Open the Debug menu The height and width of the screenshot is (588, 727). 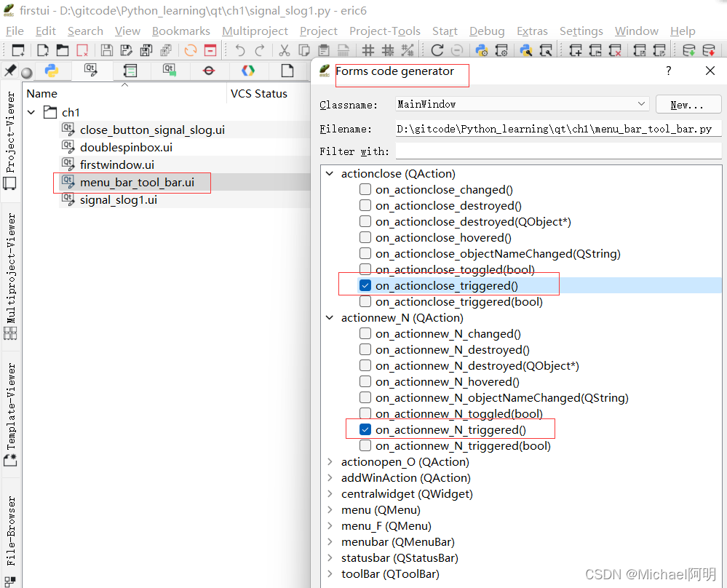pyautogui.click(x=487, y=31)
